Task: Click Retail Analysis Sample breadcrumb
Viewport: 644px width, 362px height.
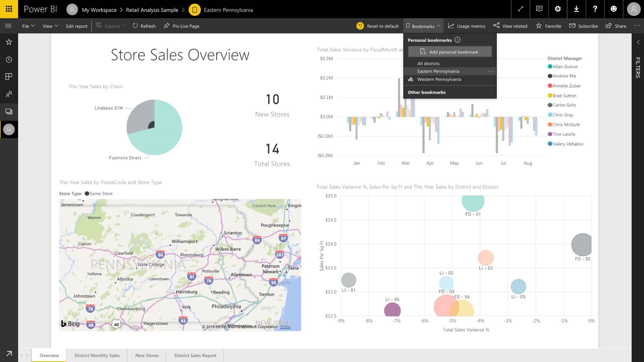Action: [x=152, y=10]
